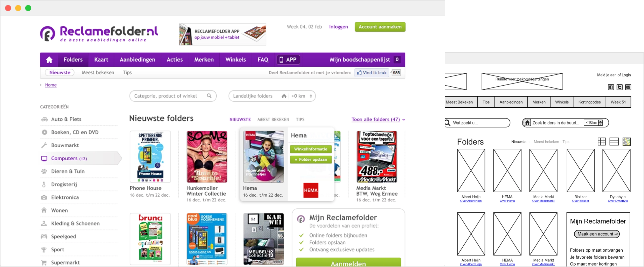
Task: Click the Auto & Fiets car icon
Action: [x=44, y=119]
